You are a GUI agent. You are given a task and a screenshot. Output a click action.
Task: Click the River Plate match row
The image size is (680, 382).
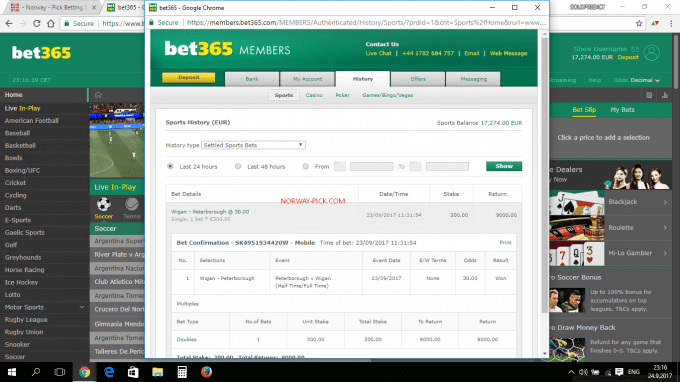pyautogui.click(x=117, y=255)
